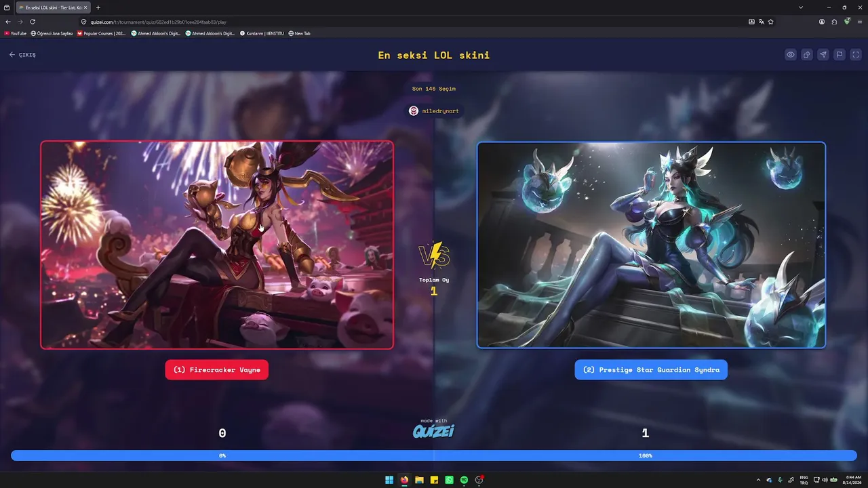Click the OneDrive cloud tray icon
Viewport: 868px width, 488px height.
[x=769, y=480]
